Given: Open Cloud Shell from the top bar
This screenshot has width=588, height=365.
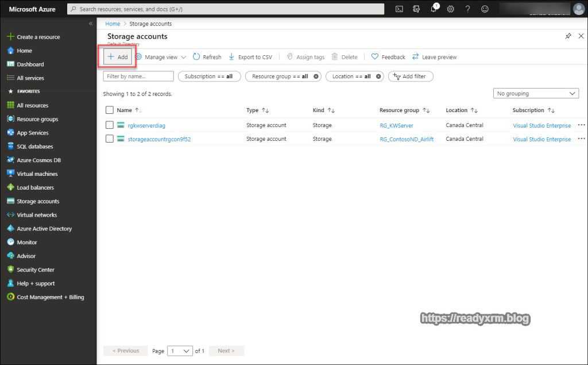Looking at the screenshot, I should point(399,9).
